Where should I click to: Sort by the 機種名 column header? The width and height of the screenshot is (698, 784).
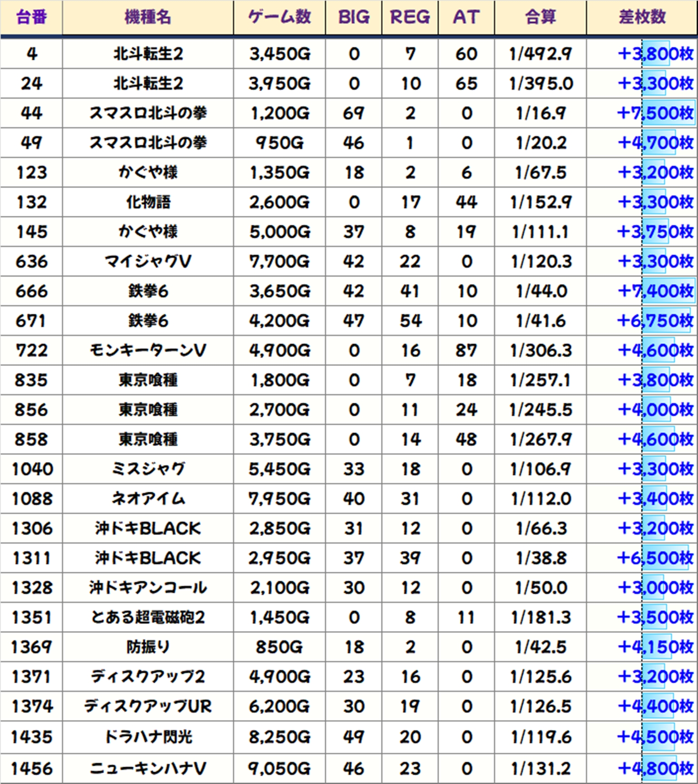(148, 17)
